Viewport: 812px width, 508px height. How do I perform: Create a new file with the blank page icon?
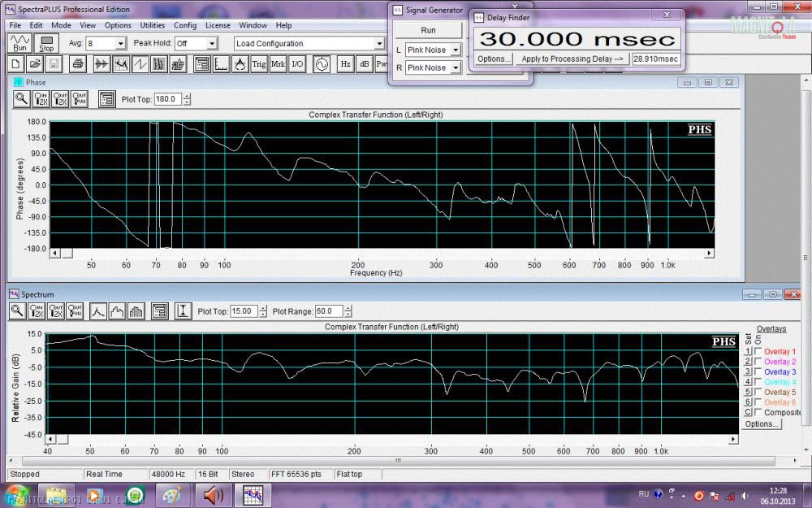coord(15,64)
